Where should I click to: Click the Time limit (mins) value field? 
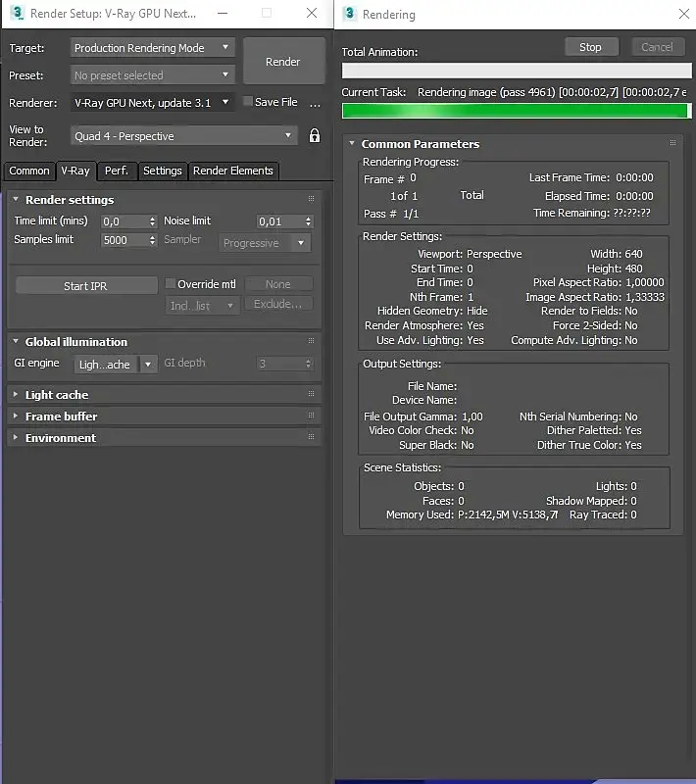tap(124, 221)
